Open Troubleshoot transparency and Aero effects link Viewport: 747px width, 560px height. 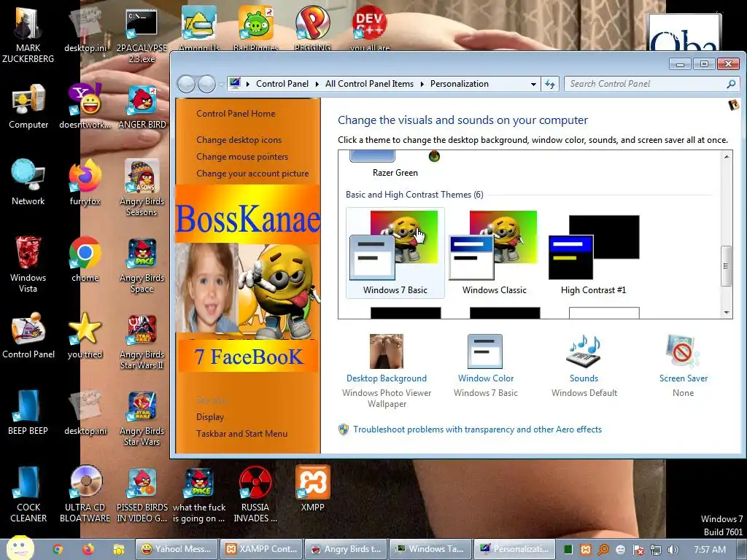tap(477, 429)
